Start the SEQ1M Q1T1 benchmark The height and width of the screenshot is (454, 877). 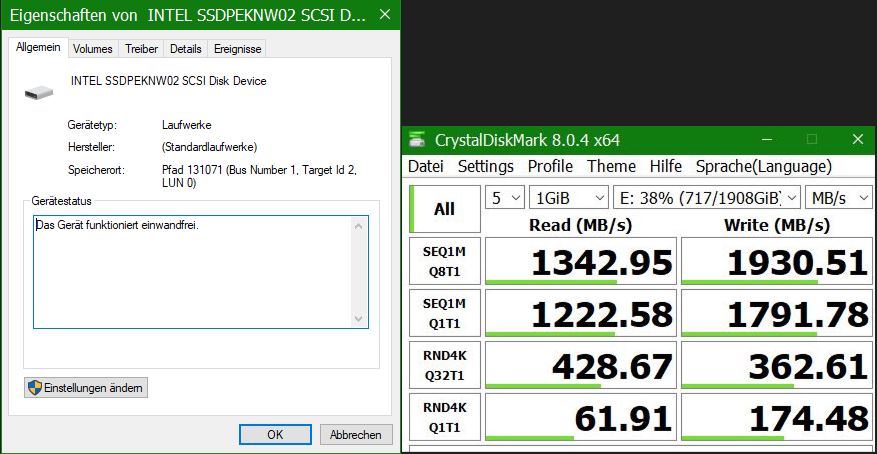tap(445, 313)
